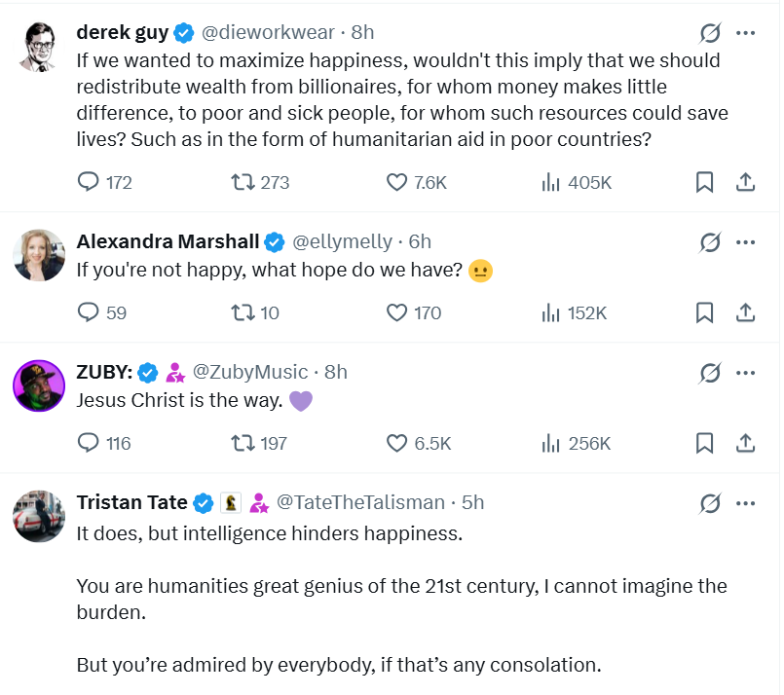Open more options on derek guy's tweet
This screenshot has width=784, height=695.
point(746,33)
